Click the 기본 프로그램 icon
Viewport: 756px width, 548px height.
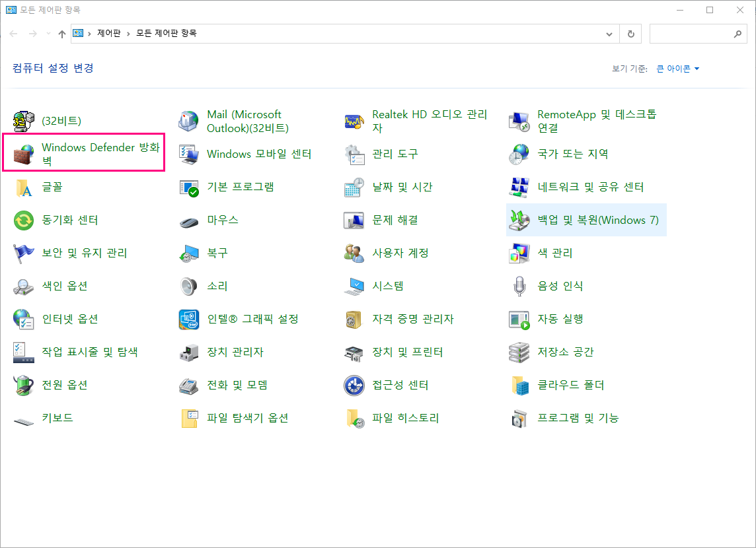click(188, 187)
